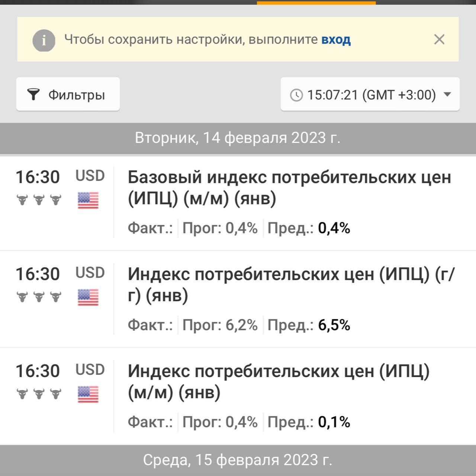Click US flag icon for Core CPI event
The height and width of the screenshot is (476, 476).
tap(88, 200)
